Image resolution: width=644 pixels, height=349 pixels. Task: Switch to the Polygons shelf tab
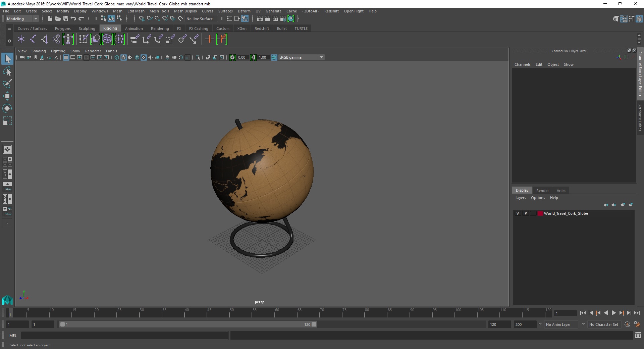tap(63, 29)
